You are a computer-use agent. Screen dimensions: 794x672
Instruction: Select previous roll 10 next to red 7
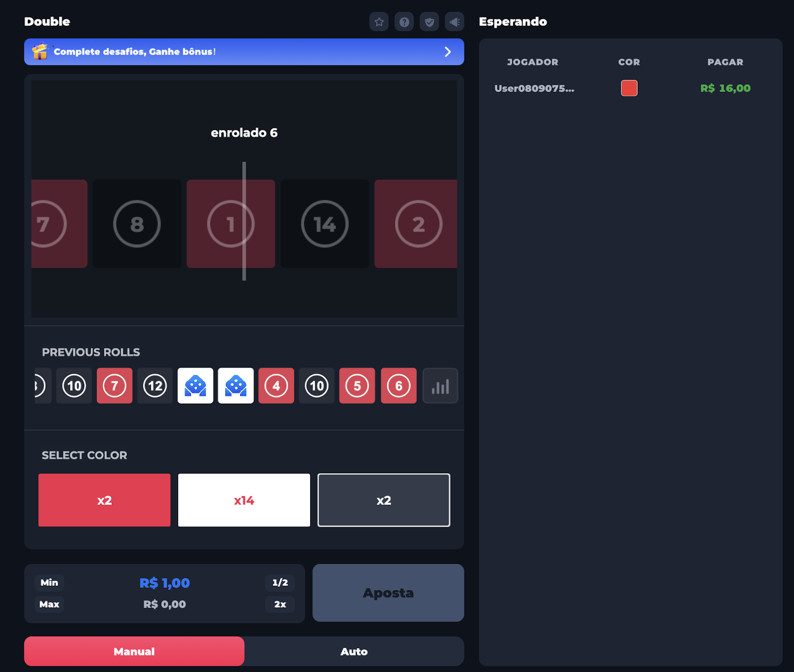[74, 386]
